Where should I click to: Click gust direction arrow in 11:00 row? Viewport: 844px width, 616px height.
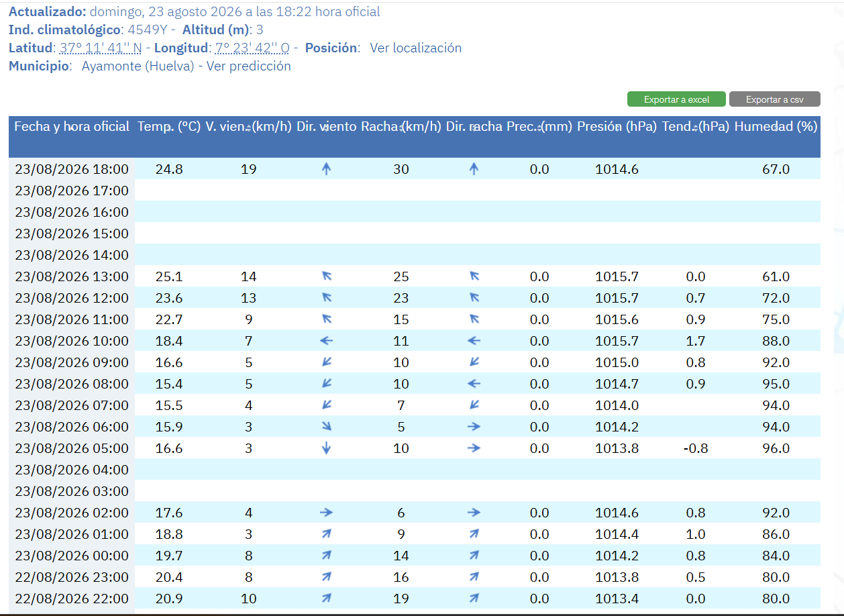(x=474, y=319)
